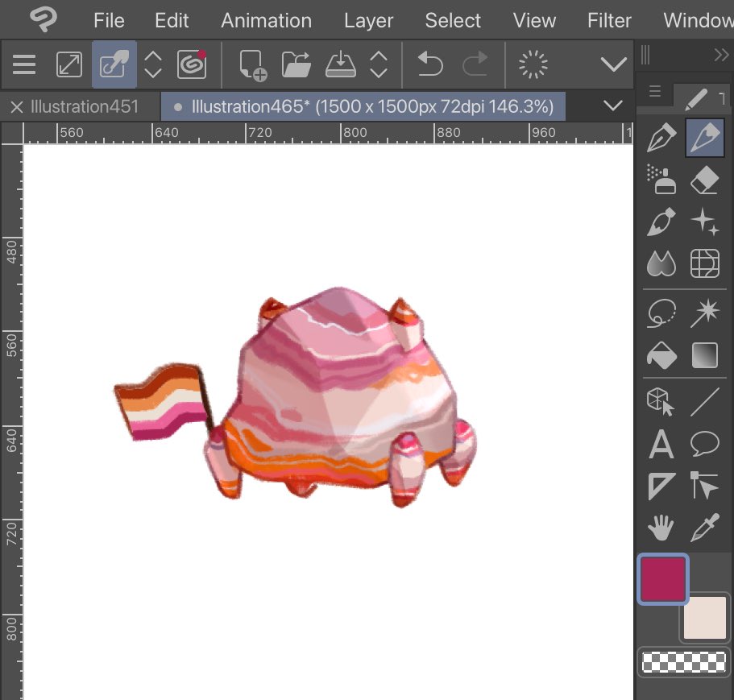Select the Decoration sparkle tool
734x700 pixels.
tap(704, 222)
